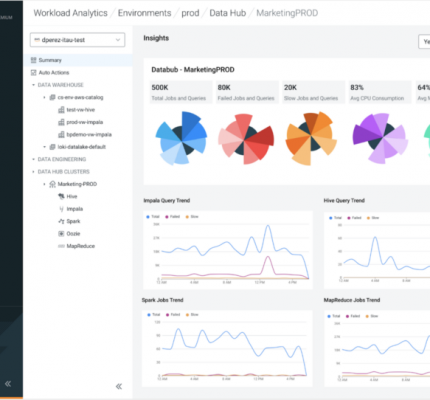Click the Oozie service icon
Viewport: 430px width, 400px height.
click(x=61, y=234)
